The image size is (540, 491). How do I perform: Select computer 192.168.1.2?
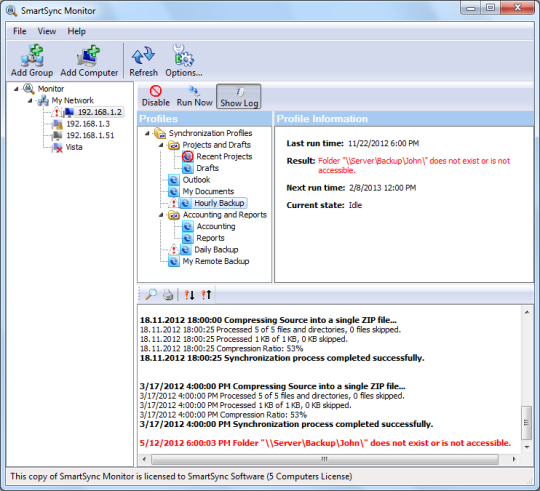point(100,112)
